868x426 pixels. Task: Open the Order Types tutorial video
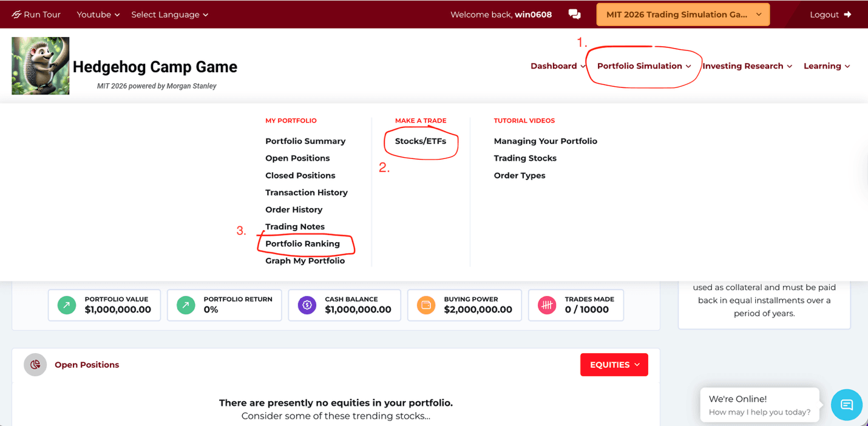(x=519, y=175)
